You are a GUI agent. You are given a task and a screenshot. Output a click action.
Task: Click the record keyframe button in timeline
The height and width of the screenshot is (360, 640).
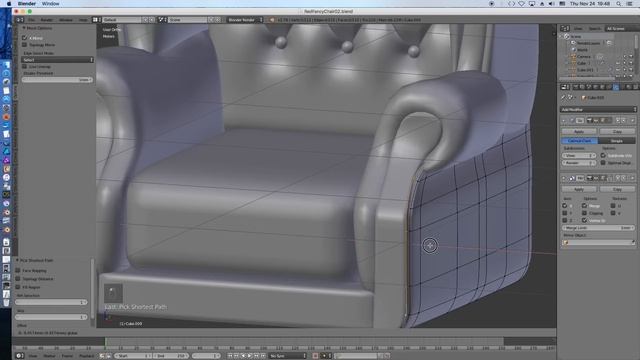click(315, 356)
